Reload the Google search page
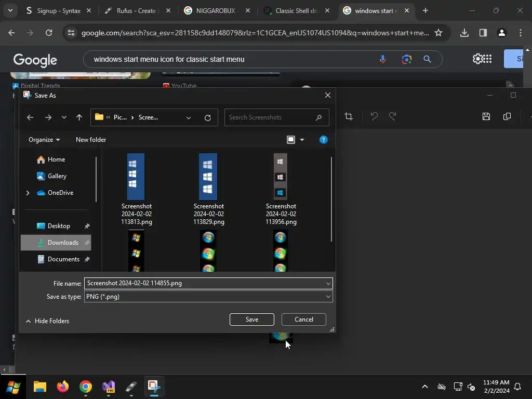 click(49, 33)
